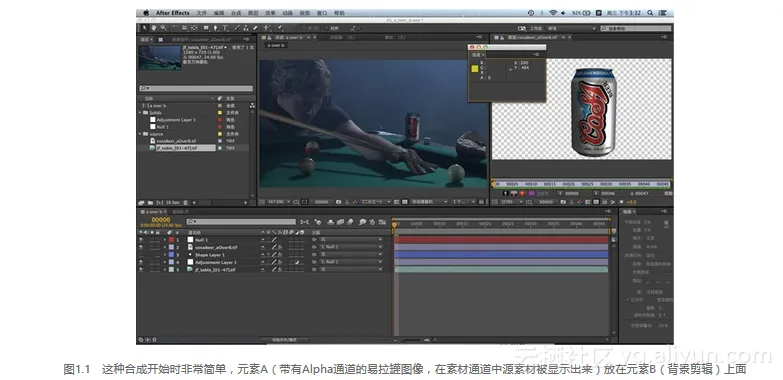The image size is (783, 380).
Task: Enable hide shy layers in timeline
Action: tap(331, 222)
